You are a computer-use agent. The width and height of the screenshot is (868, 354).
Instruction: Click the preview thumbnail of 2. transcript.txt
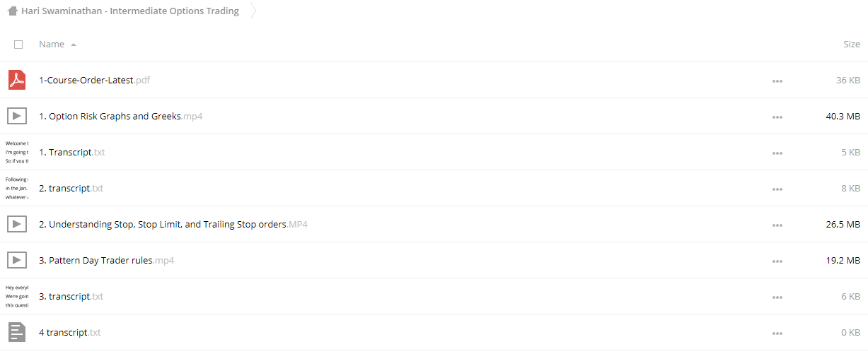point(17,188)
